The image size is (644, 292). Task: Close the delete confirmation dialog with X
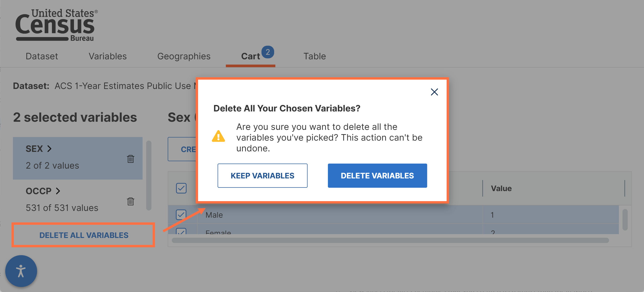[x=434, y=92]
